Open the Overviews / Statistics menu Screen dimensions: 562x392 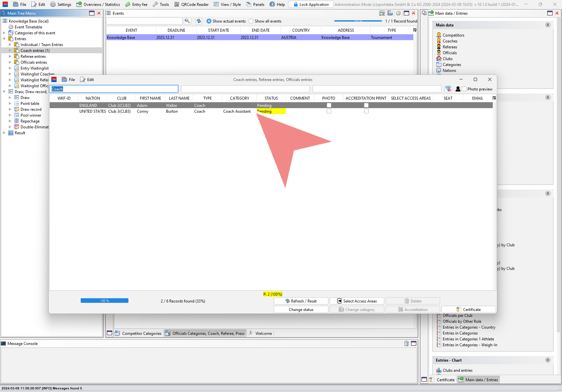[98, 4]
